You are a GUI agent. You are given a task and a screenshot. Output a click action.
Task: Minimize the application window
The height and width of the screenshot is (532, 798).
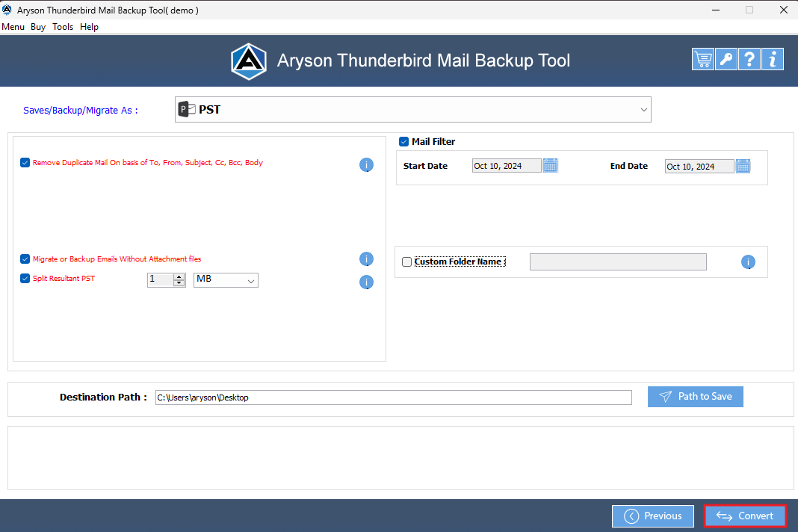(x=716, y=10)
